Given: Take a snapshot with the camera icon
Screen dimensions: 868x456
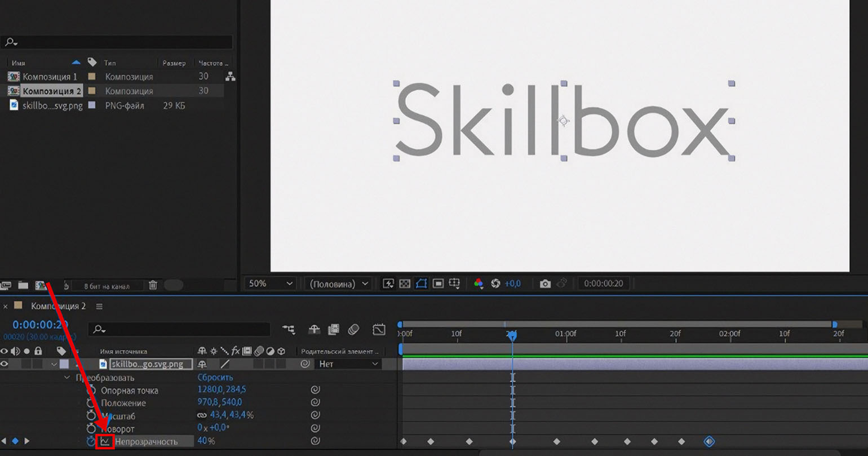Looking at the screenshot, I should point(545,284).
